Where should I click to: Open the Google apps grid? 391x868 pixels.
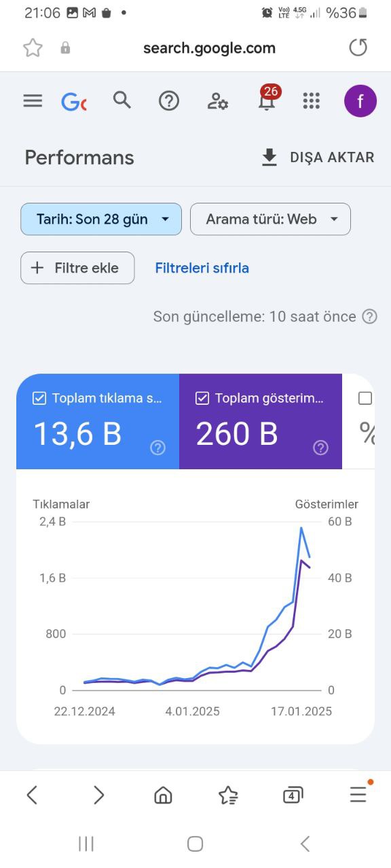point(311,101)
